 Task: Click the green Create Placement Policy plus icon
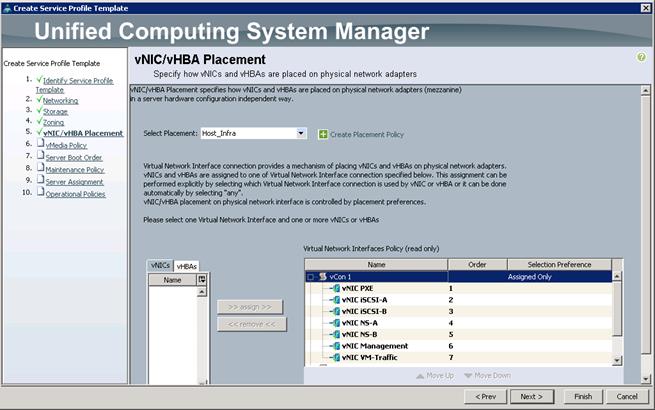pos(323,134)
